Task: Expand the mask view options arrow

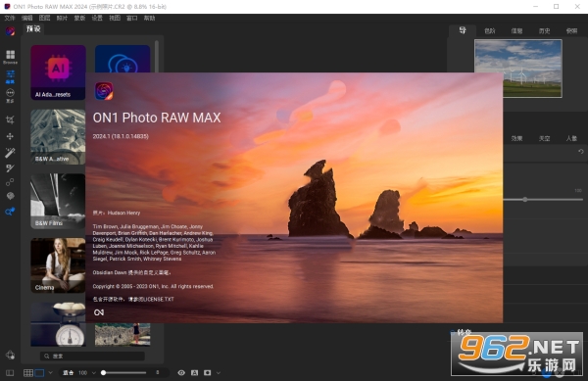Action: [219, 373]
